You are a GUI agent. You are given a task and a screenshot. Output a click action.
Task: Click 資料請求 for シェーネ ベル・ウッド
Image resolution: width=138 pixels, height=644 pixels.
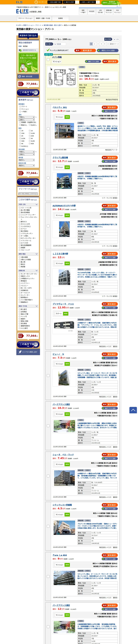click(x=110, y=455)
